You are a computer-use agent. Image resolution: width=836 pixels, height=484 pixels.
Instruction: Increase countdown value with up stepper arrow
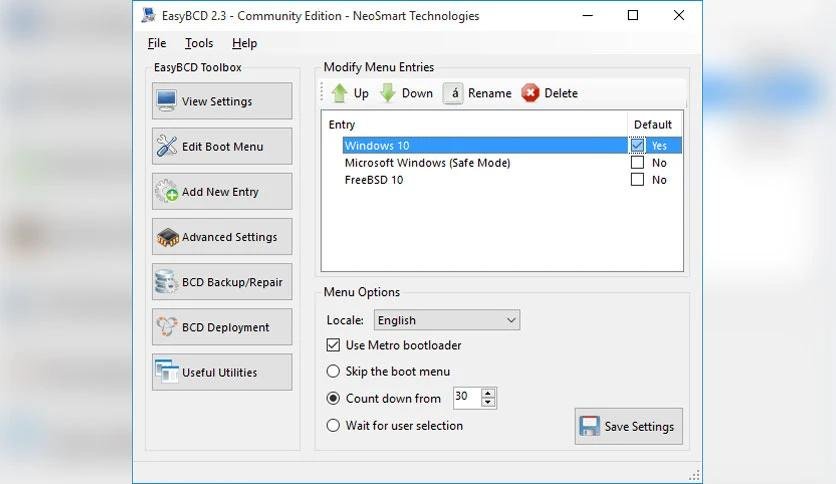point(488,393)
